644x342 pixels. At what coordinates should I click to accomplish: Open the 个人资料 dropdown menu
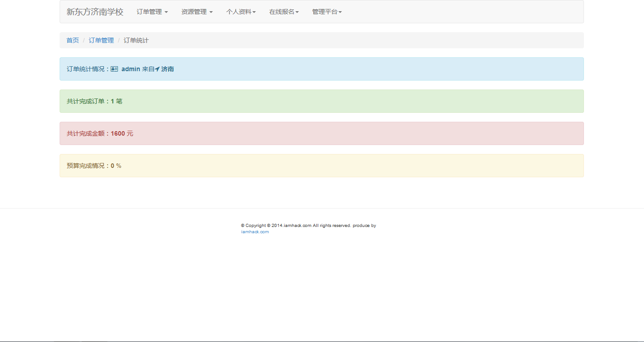[x=241, y=12]
